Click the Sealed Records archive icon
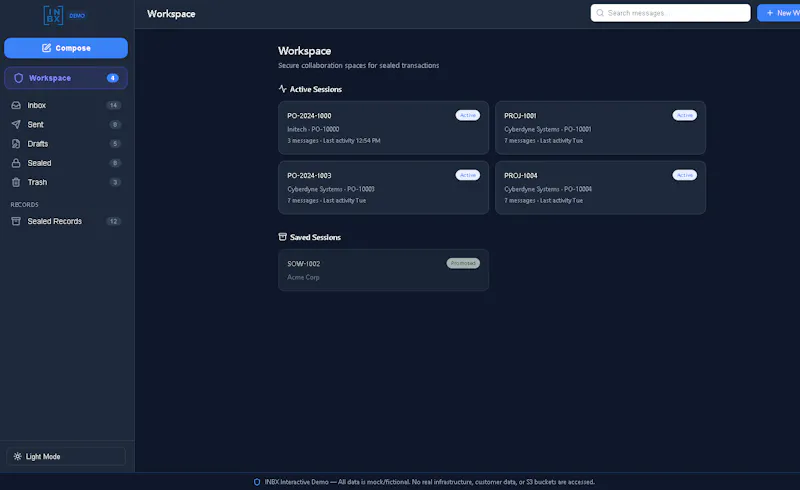 [16, 221]
